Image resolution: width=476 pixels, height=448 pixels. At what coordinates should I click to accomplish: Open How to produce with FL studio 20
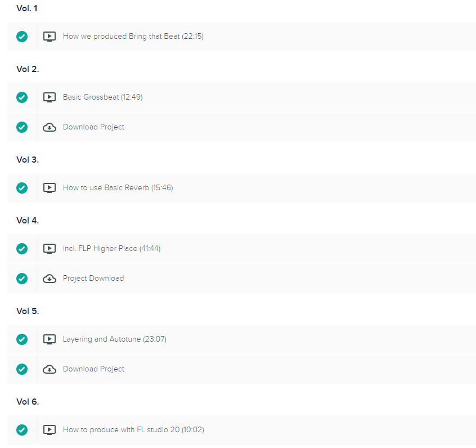(133, 430)
